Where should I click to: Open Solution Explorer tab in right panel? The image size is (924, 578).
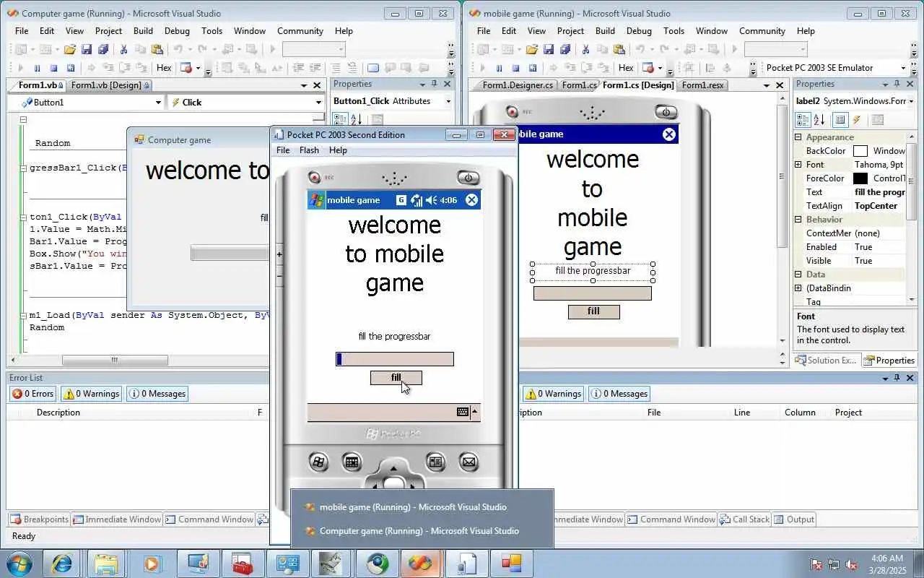point(827,361)
